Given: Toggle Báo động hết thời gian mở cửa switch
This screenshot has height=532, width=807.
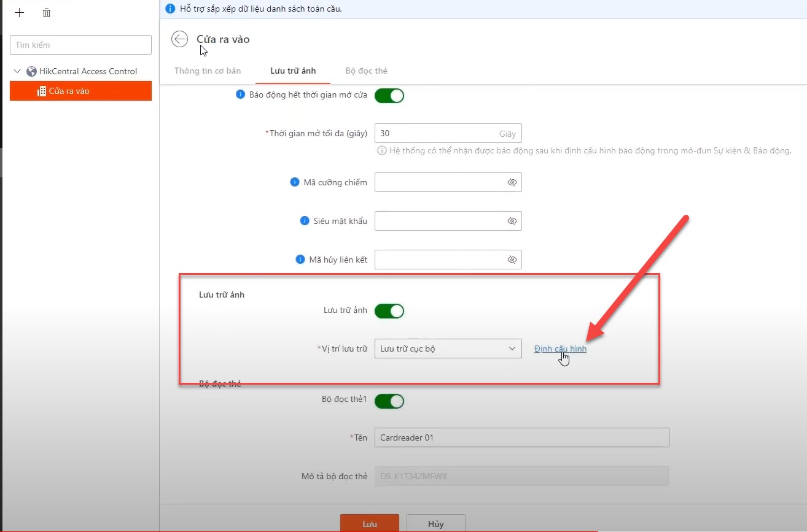Looking at the screenshot, I should click(389, 96).
